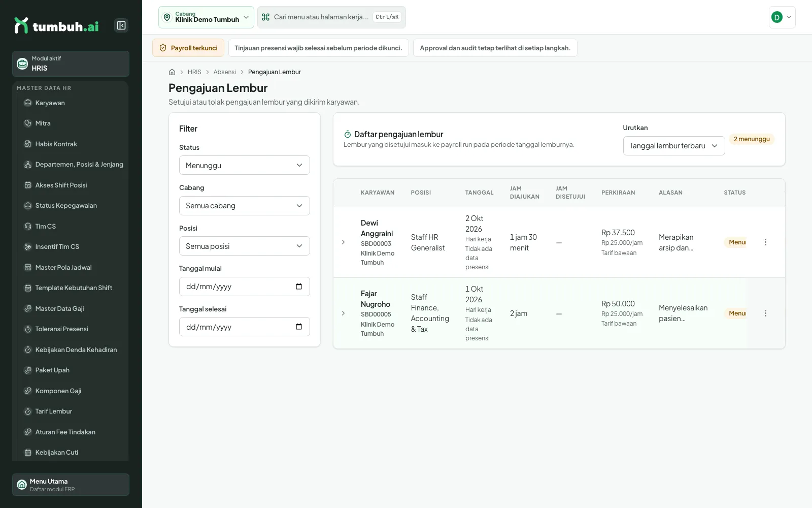Click the Master Pola Jadwal icon
Viewport: 812px width, 508px height.
point(28,267)
